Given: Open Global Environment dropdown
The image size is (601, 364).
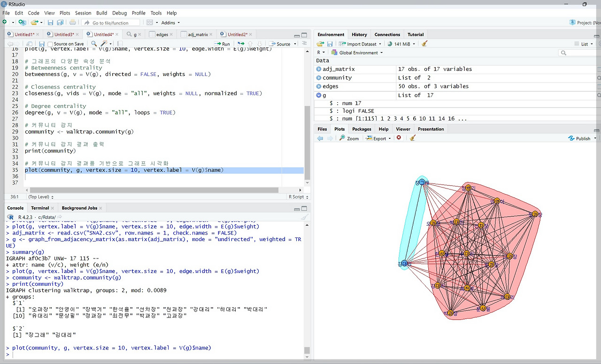Looking at the screenshot, I should tap(357, 53).
